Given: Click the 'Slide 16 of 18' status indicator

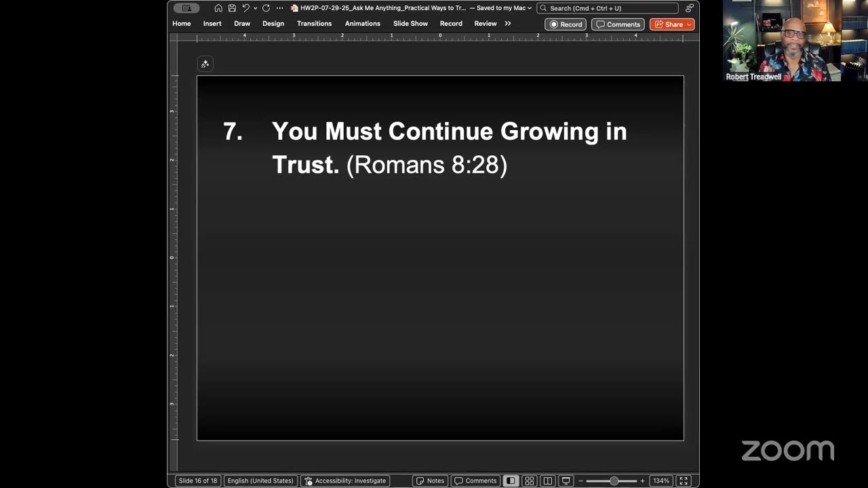Looking at the screenshot, I should click(198, 481).
